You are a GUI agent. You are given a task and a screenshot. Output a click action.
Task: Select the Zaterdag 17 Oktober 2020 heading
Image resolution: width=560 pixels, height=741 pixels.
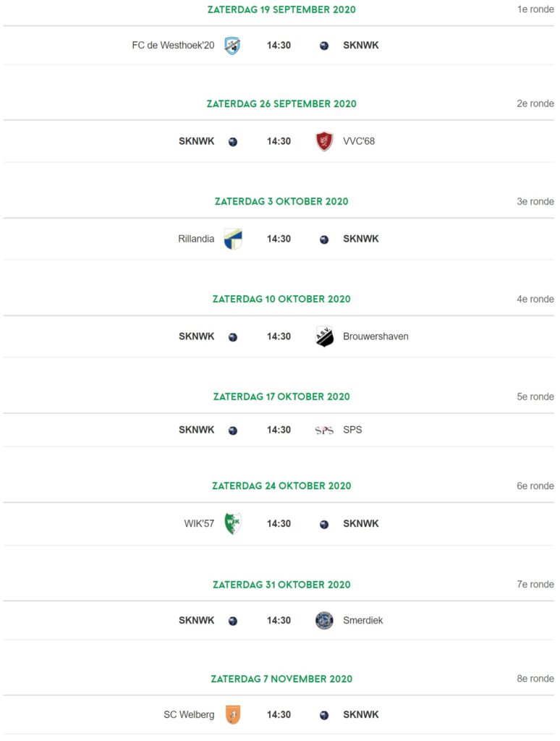pyautogui.click(x=281, y=397)
